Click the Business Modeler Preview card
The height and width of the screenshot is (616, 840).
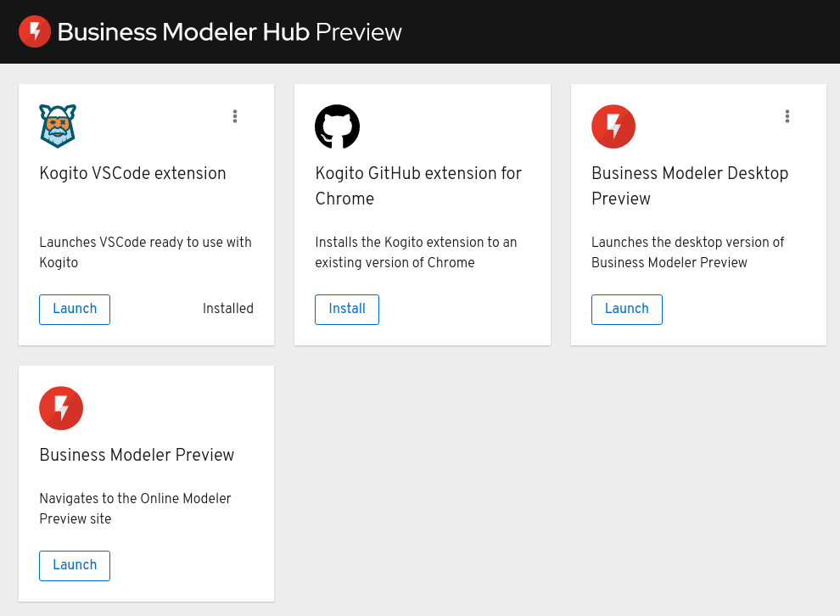coord(145,483)
